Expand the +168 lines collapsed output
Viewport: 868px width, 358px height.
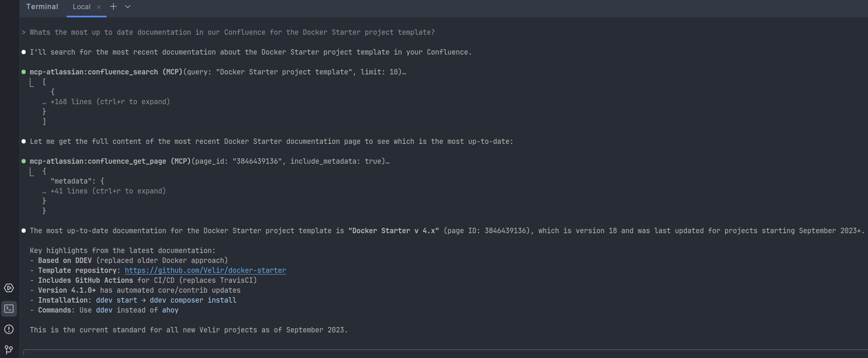pos(110,102)
